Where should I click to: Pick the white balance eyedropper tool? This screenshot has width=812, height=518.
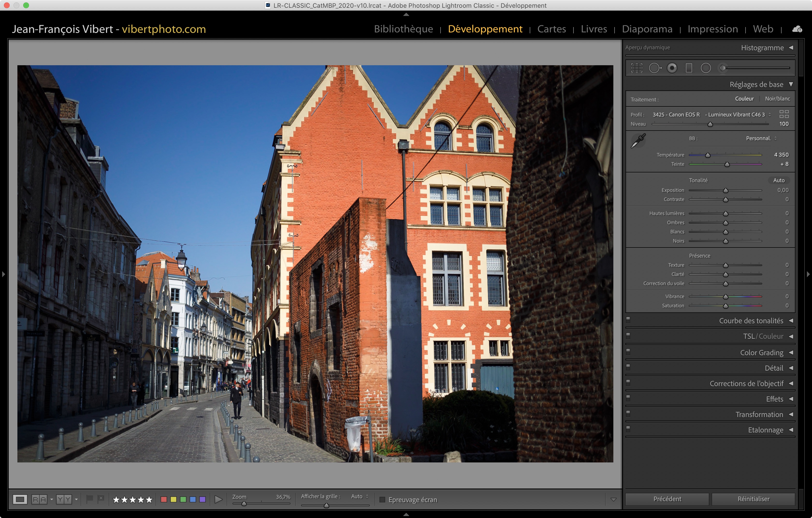click(638, 141)
